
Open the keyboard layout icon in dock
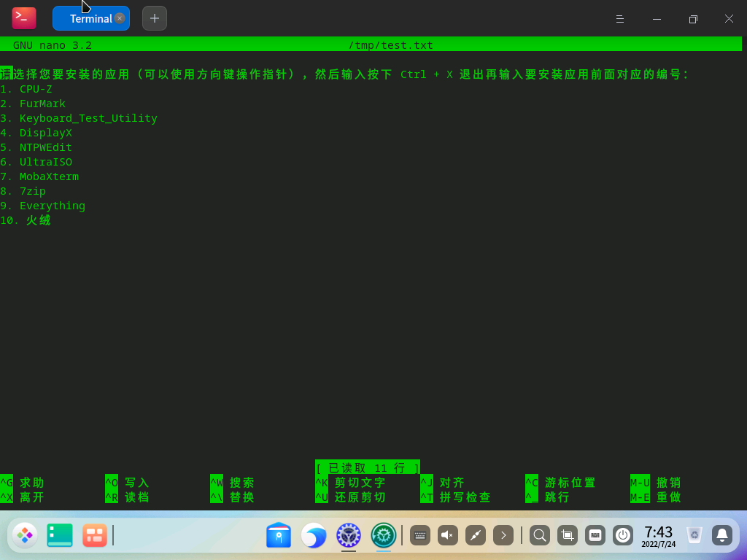click(595, 535)
